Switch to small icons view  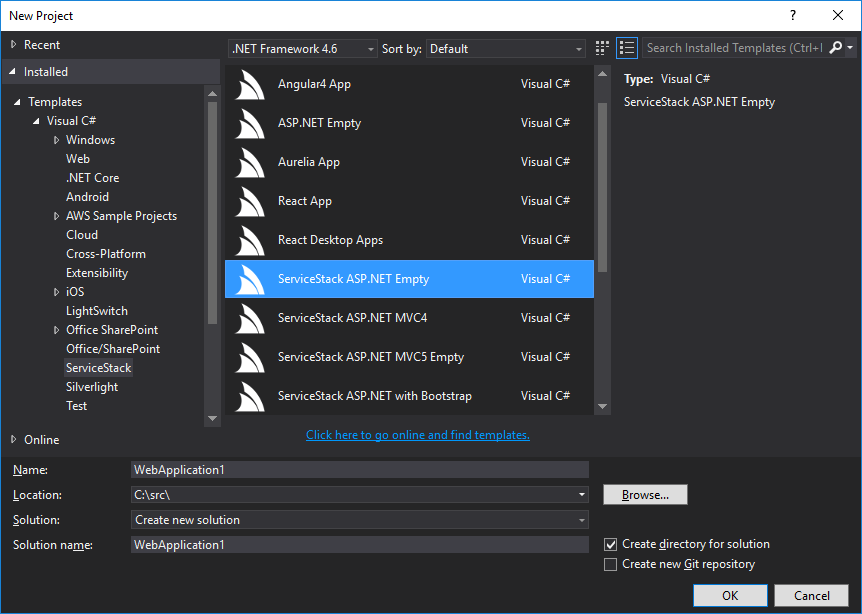pos(603,48)
